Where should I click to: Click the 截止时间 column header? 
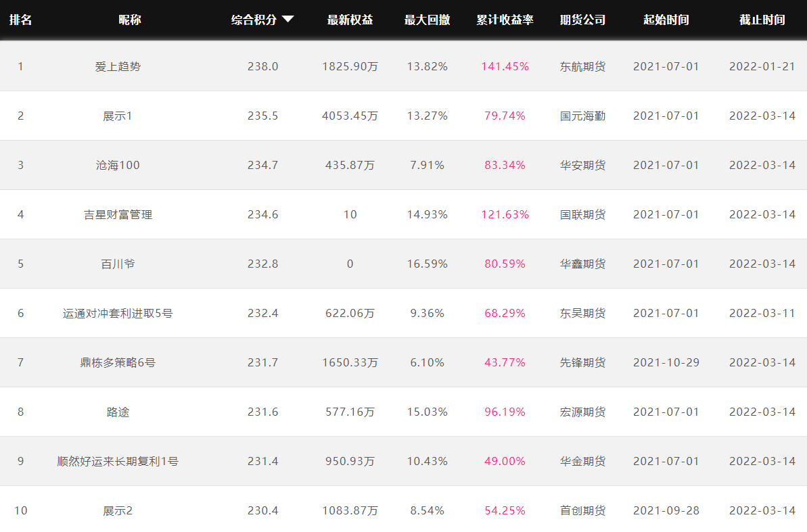click(x=762, y=20)
